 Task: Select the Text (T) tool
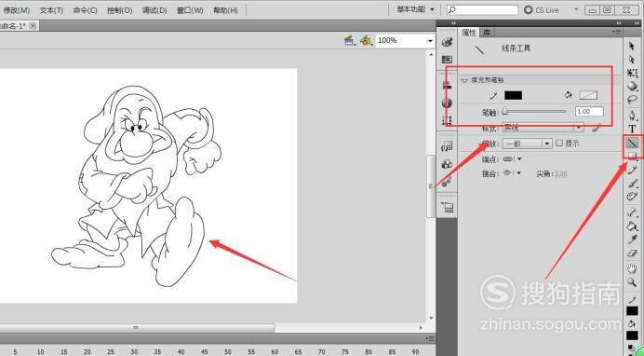click(632, 130)
